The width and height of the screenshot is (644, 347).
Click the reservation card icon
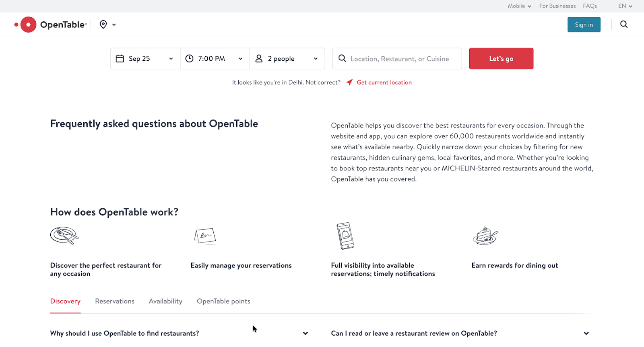pos(205,236)
